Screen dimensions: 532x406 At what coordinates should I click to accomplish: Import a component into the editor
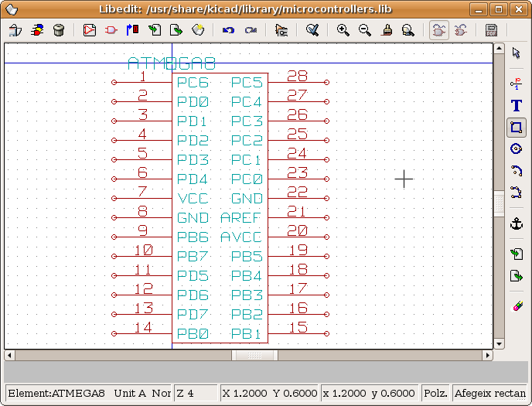(x=155, y=30)
